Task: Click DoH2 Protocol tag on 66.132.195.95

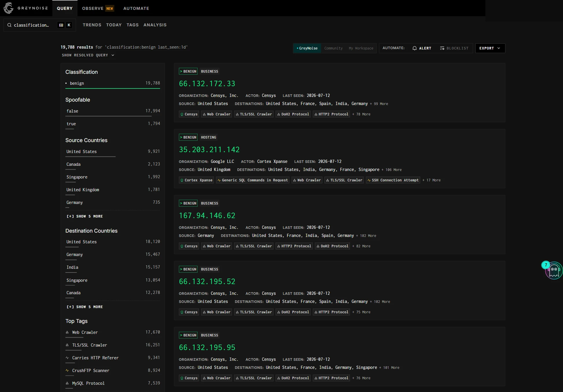Action: pyautogui.click(x=293, y=378)
